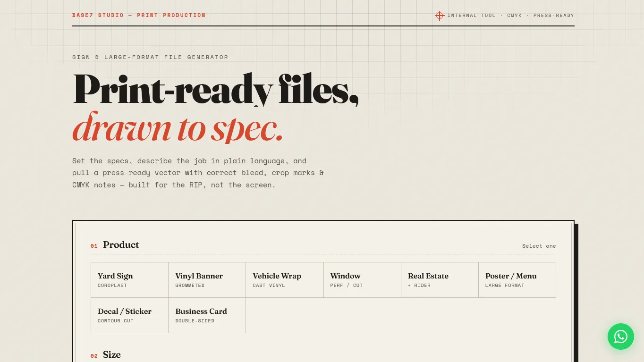The width and height of the screenshot is (644, 362).
Task: Choose the Poster / Menu product card
Action: coord(517,280)
